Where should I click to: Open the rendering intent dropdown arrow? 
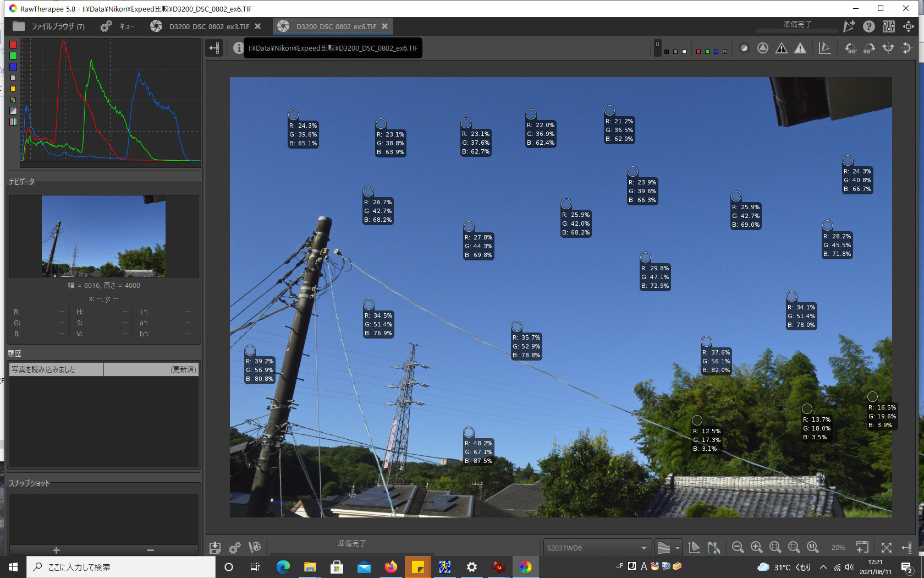tap(678, 548)
